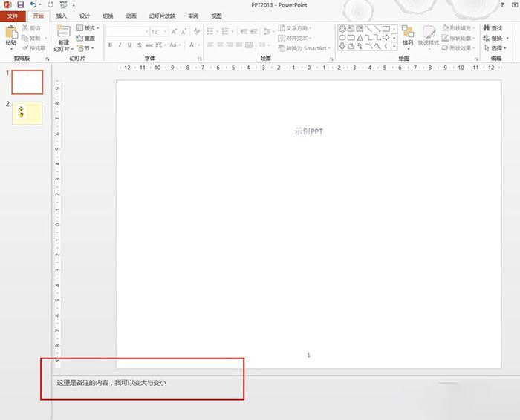Click the Increase Font Size icon
The image size is (520, 420).
click(174, 32)
